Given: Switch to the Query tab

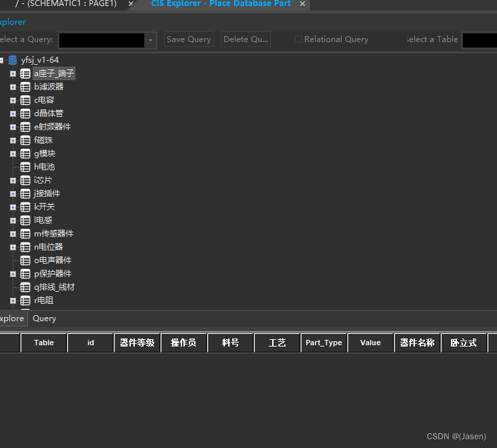Looking at the screenshot, I should (x=45, y=318).
